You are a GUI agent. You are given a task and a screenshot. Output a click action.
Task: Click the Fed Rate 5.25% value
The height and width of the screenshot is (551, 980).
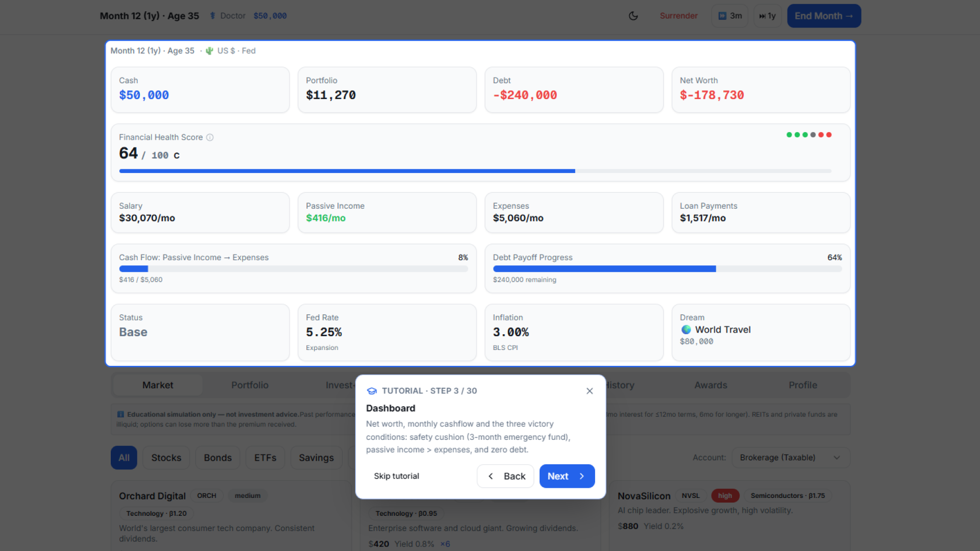[x=324, y=332]
